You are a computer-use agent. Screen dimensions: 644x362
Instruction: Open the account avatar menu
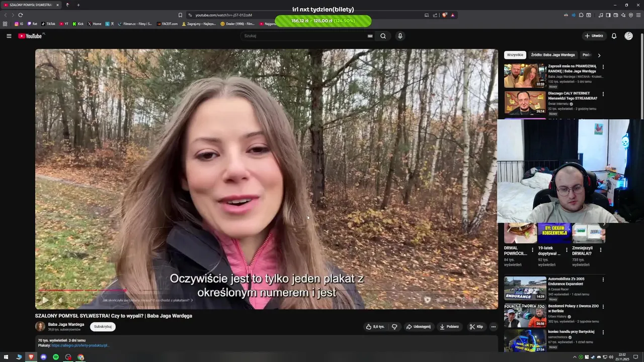(x=628, y=36)
